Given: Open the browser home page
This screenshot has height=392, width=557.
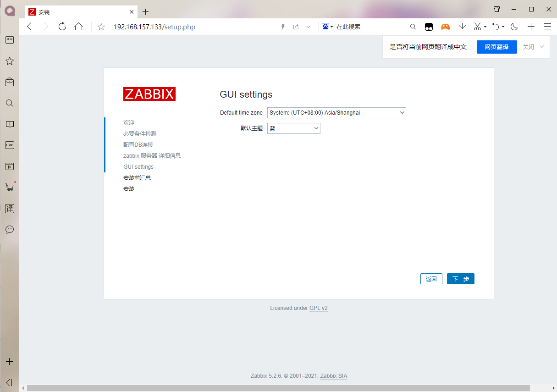Looking at the screenshot, I should pos(79,27).
